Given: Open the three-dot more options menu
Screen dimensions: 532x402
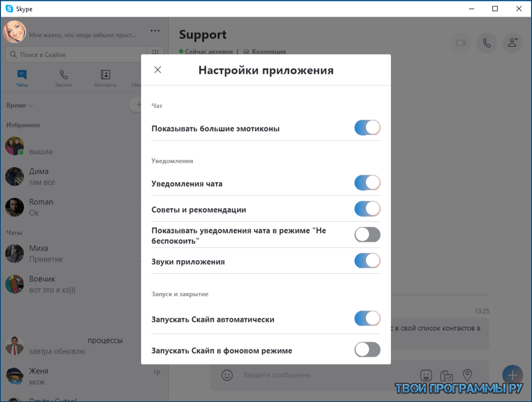Looking at the screenshot, I should tap(155, 31).
